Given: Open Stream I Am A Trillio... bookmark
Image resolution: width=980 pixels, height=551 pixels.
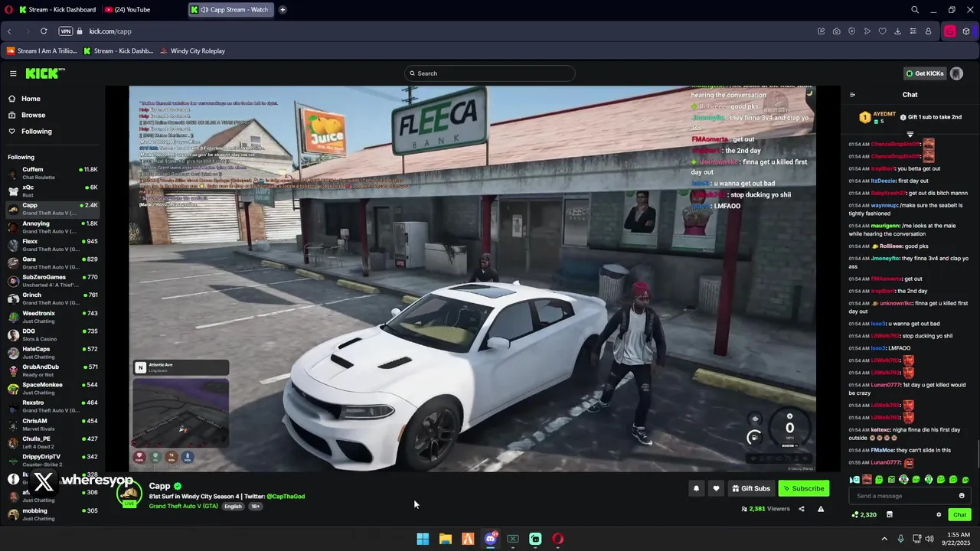Looking at the screenshot, I should point(42,51).
